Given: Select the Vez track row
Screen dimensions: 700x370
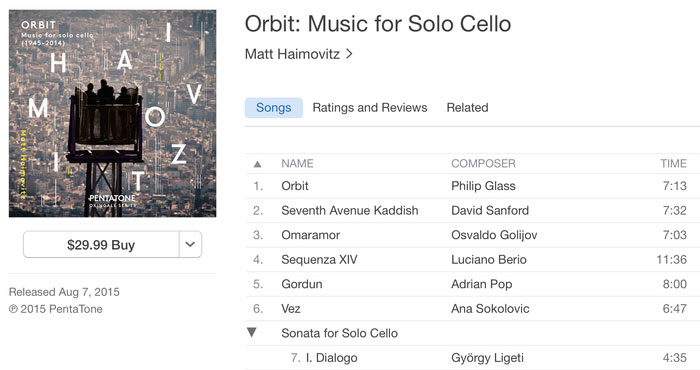Looking at the screenshot, I should click(472, 309).
